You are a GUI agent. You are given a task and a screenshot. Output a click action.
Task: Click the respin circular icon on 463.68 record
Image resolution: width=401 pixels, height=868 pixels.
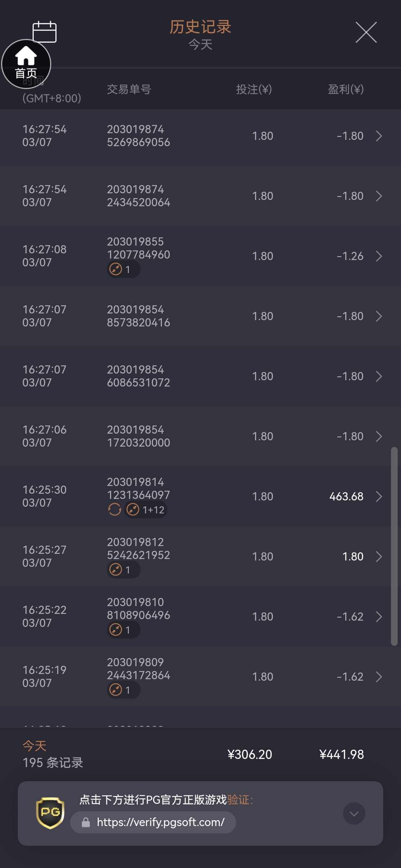(115, 510)
